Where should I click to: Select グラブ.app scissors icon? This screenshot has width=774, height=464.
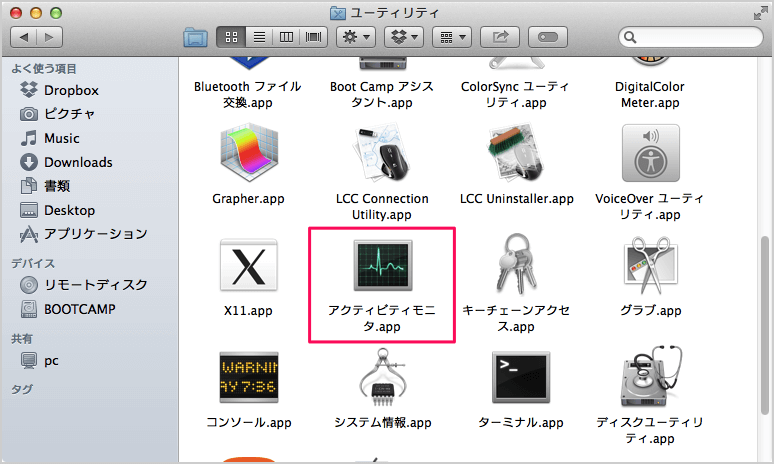(650, 265)
